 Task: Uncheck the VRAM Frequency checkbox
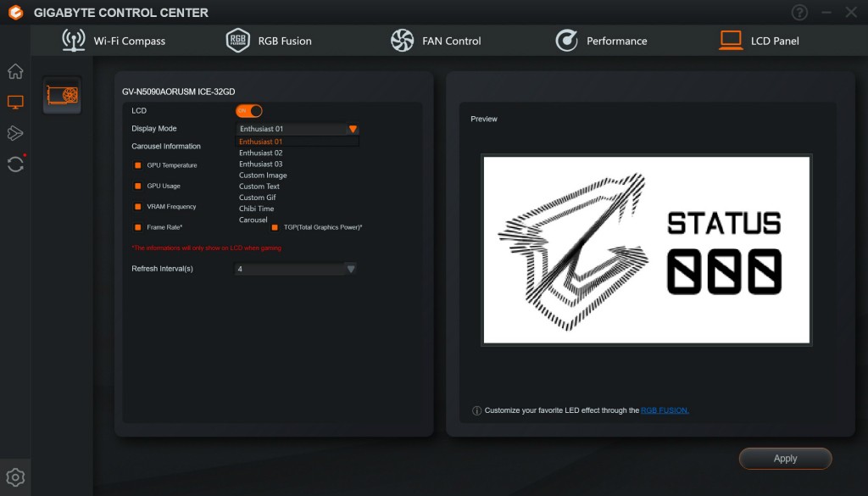(x=138, y=207)
